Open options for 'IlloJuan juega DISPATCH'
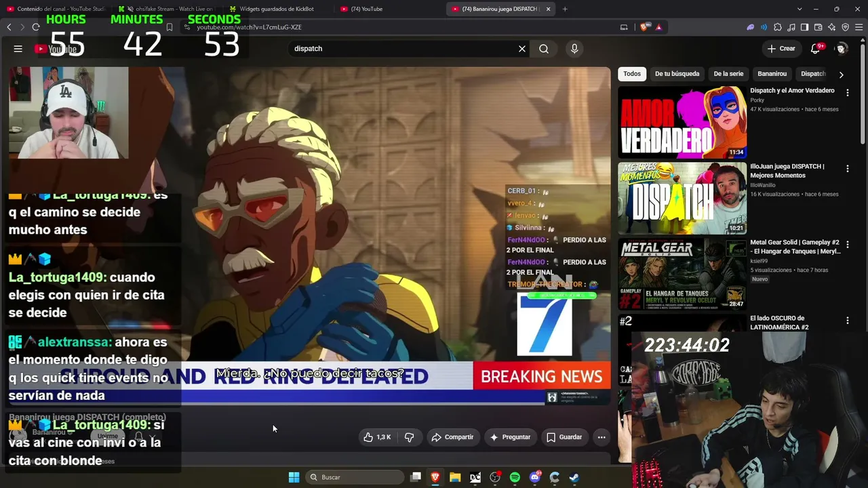This screenshot has width=868, height=488. 848,169
